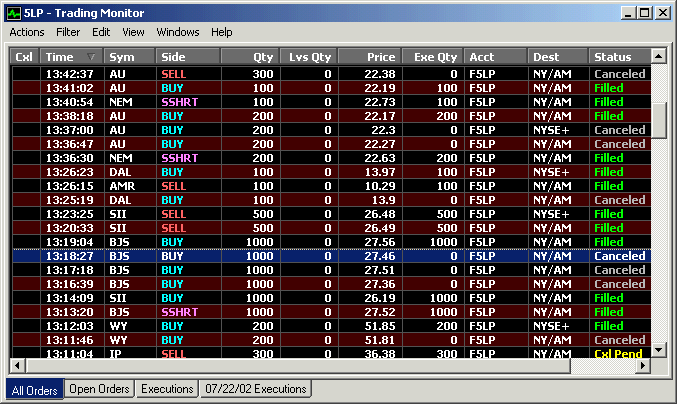This screenshot has width=677, height=404.
Task: Switch to the Open Orders tab
Action: tap(99, 388)
